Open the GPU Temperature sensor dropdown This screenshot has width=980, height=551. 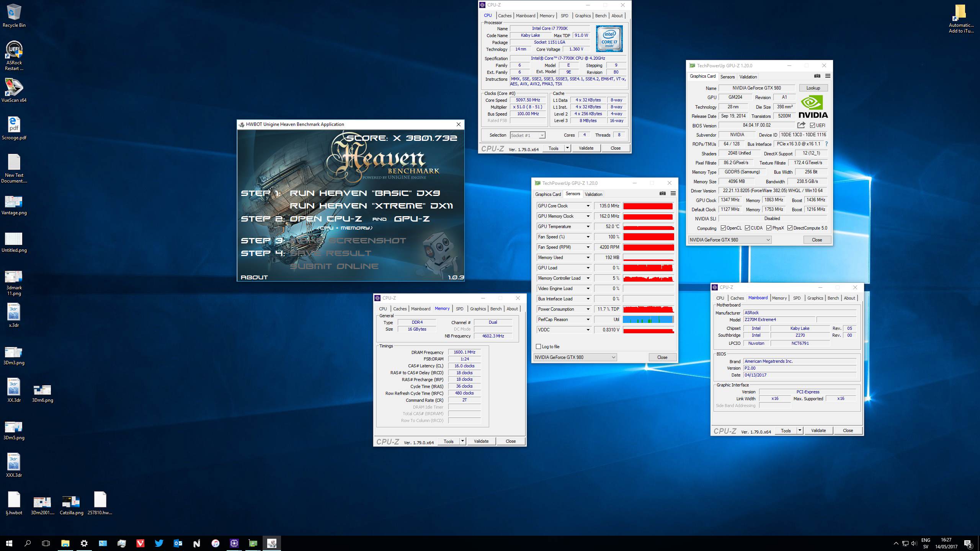pyautogui.click(x=588, y=227)
